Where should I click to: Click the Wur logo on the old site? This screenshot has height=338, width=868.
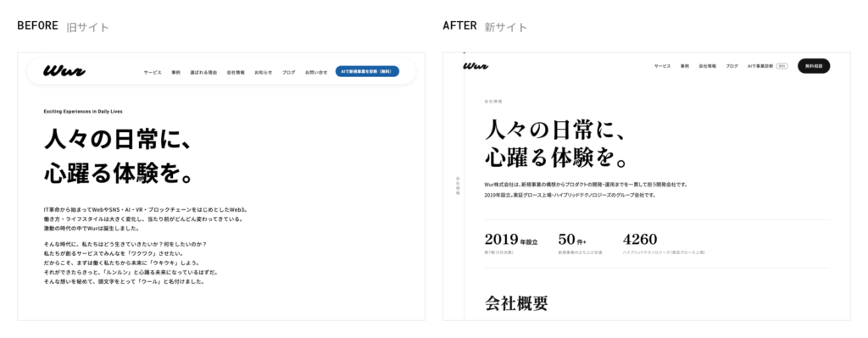click(64, 71)
